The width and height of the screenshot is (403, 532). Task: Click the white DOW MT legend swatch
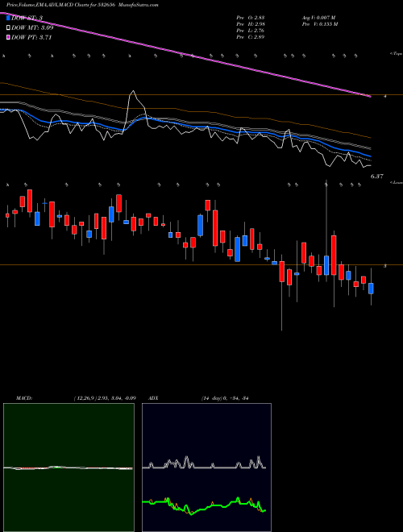point(9,27)
